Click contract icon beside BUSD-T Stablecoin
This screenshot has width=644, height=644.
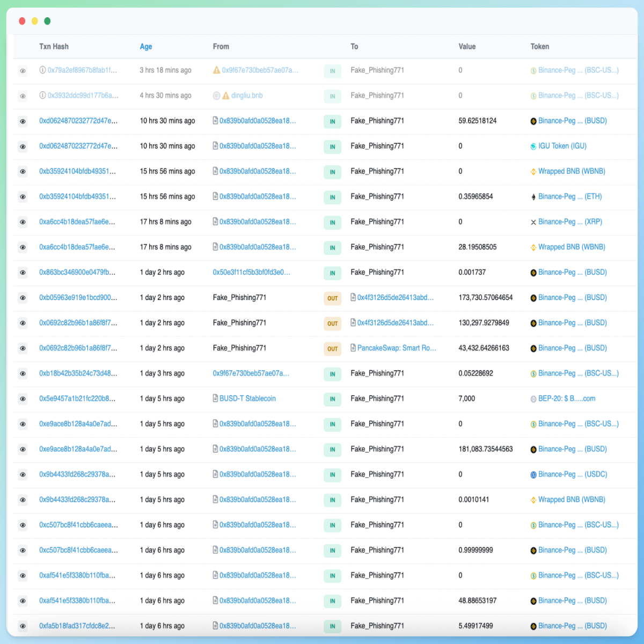click(x=216, y=398)
